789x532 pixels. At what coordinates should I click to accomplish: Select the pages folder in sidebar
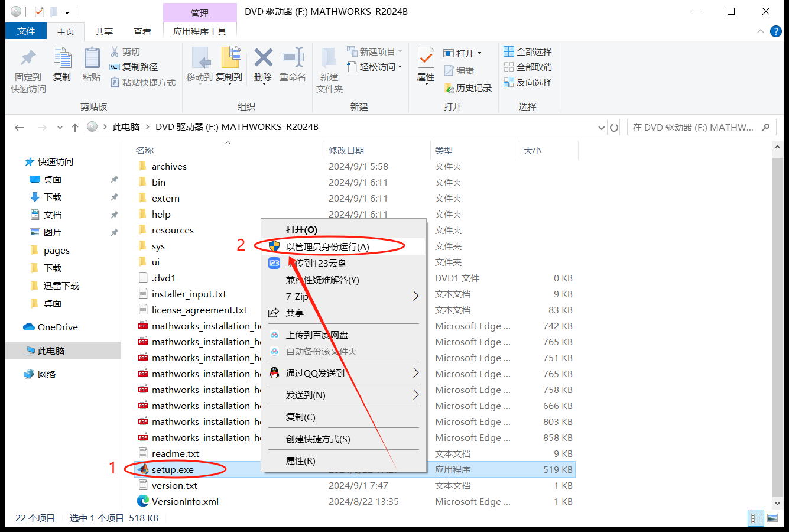click(x=57, y=250)
